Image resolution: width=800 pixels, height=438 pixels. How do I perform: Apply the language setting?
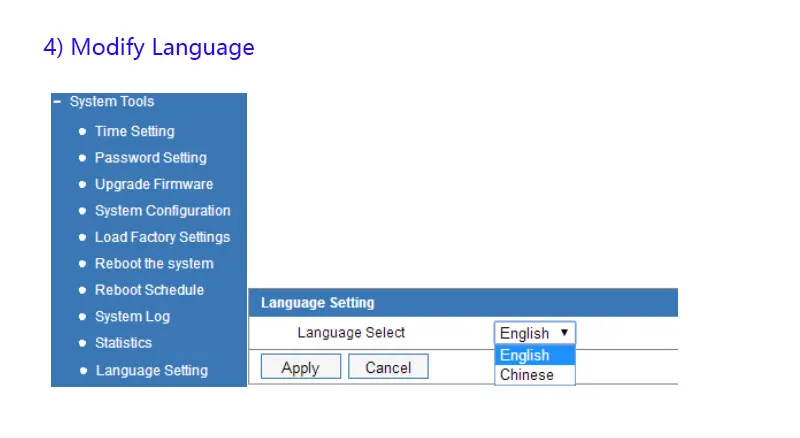[301, 367]
